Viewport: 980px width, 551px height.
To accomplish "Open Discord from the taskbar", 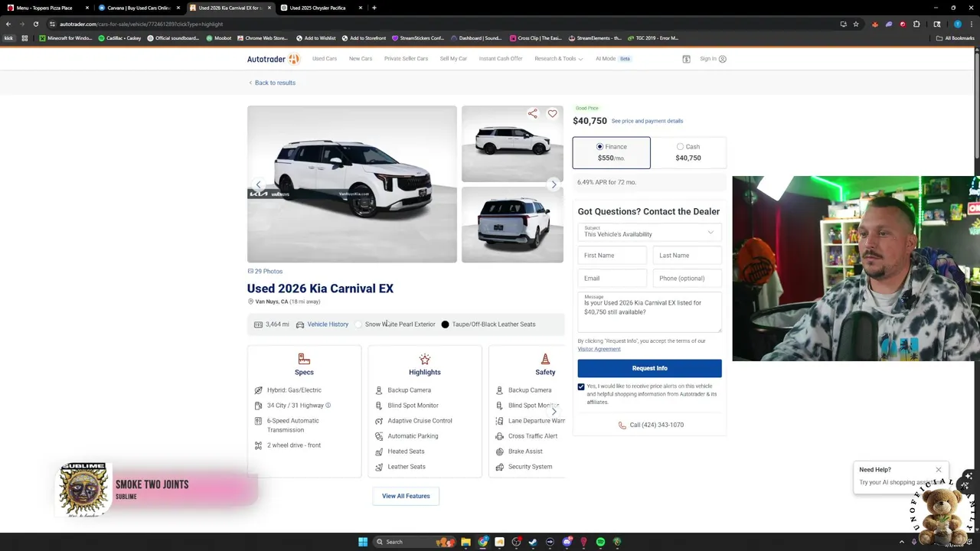I will [567, 542].
